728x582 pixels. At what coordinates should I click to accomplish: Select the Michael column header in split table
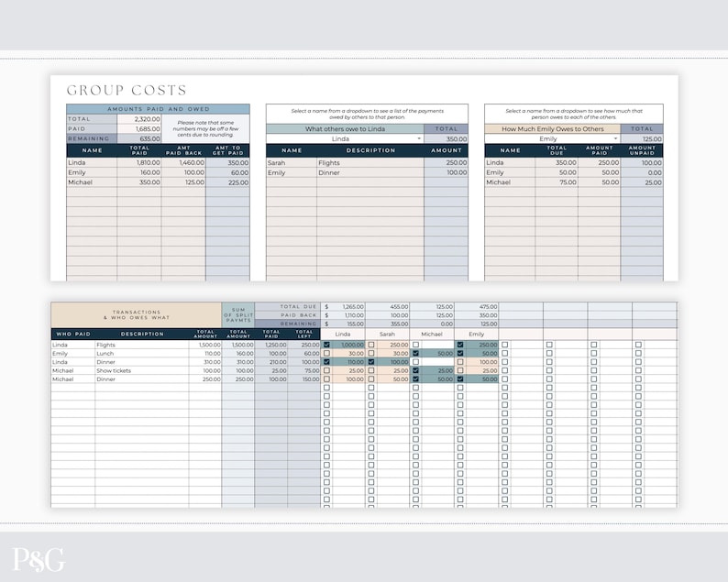(432, 335)
